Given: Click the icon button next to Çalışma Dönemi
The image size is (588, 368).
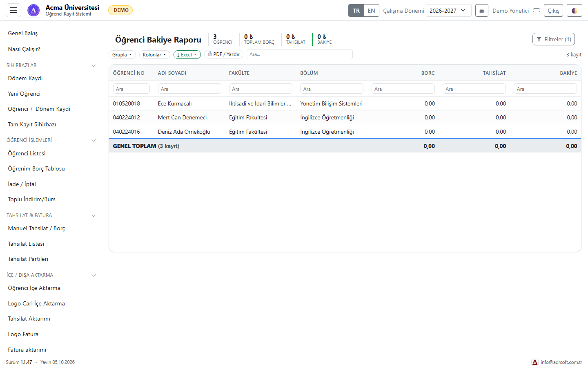Looking at the screenshot, I should (x=482, y=11).
